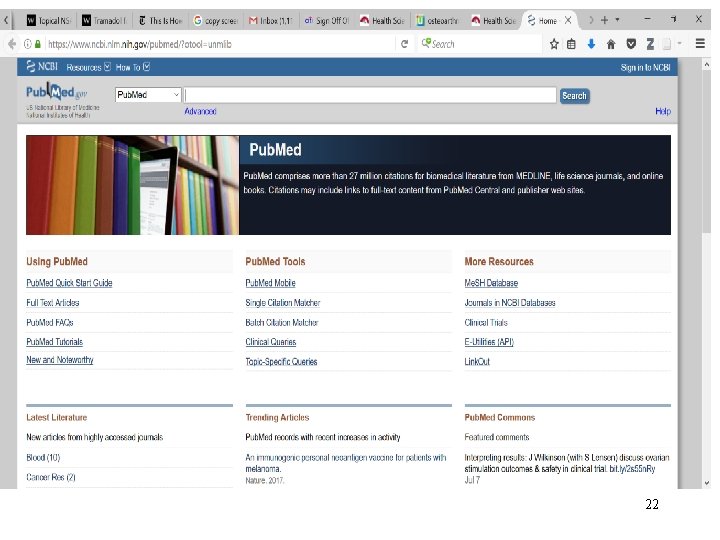Click the browser back arrow button
Screen dimensions: 720x540
tap(12, 44)
